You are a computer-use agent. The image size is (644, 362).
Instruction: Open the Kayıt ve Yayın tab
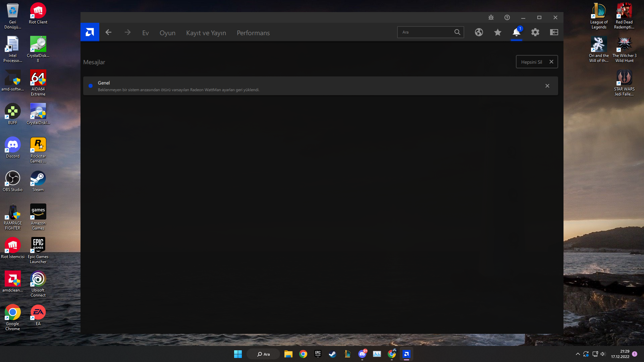[206, 33]
